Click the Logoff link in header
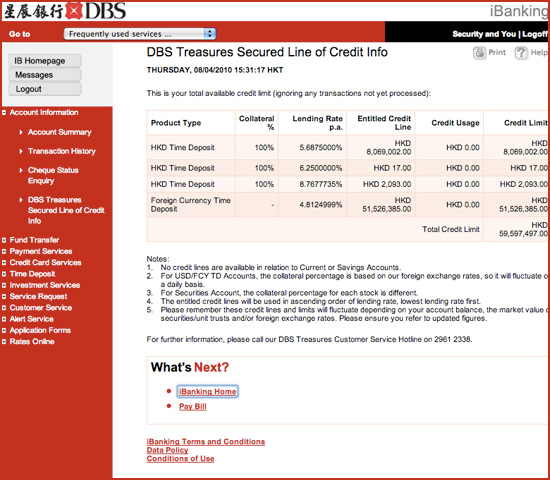This screenshot has width=550, height=480. [x=535, y=34]
